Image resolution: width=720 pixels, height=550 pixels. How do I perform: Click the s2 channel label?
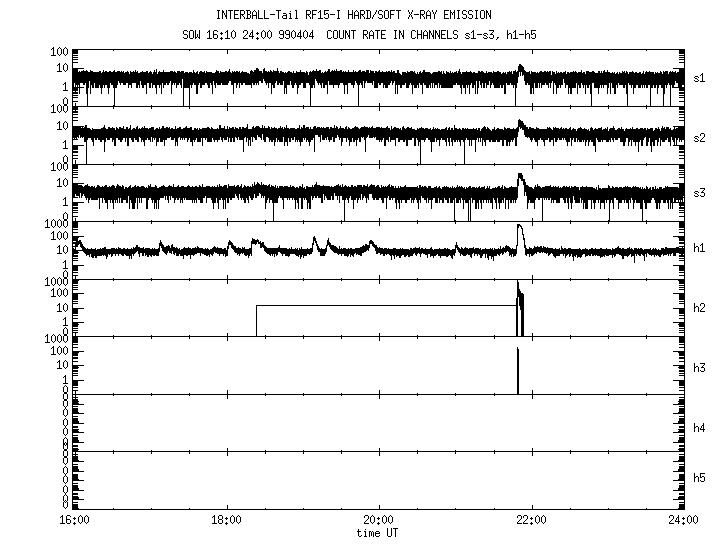pyautogui.click(x=700, y=135)
